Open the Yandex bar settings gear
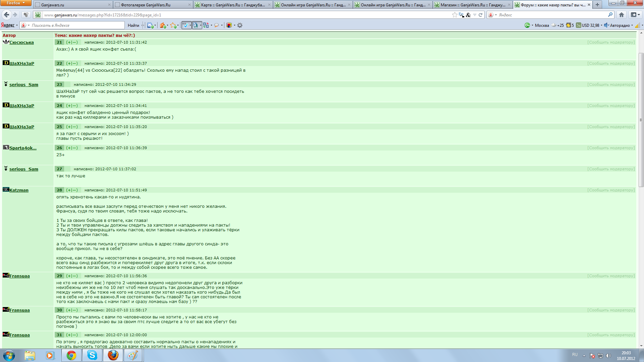 [240, 25]
